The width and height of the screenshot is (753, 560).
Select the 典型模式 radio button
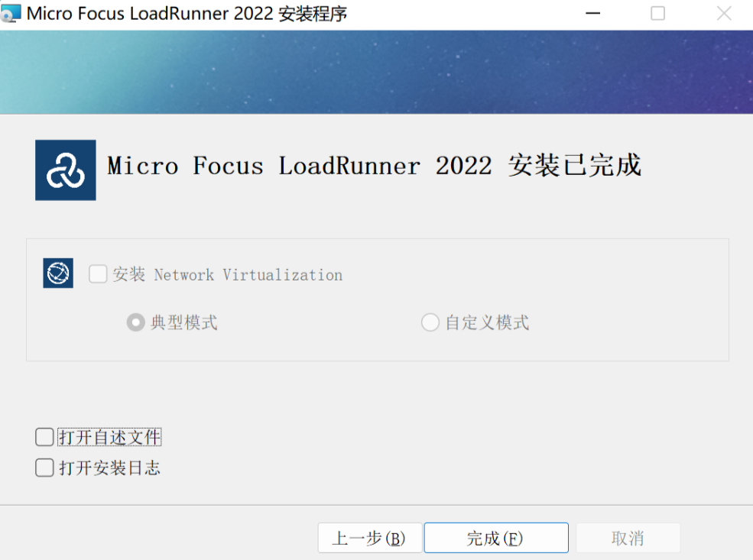[136, 322]
